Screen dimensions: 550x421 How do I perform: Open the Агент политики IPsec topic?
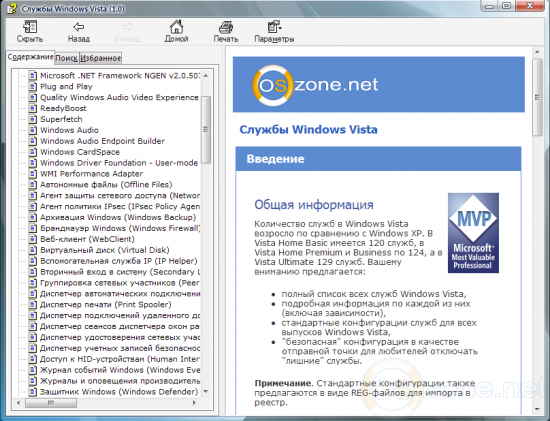[120, 206]
